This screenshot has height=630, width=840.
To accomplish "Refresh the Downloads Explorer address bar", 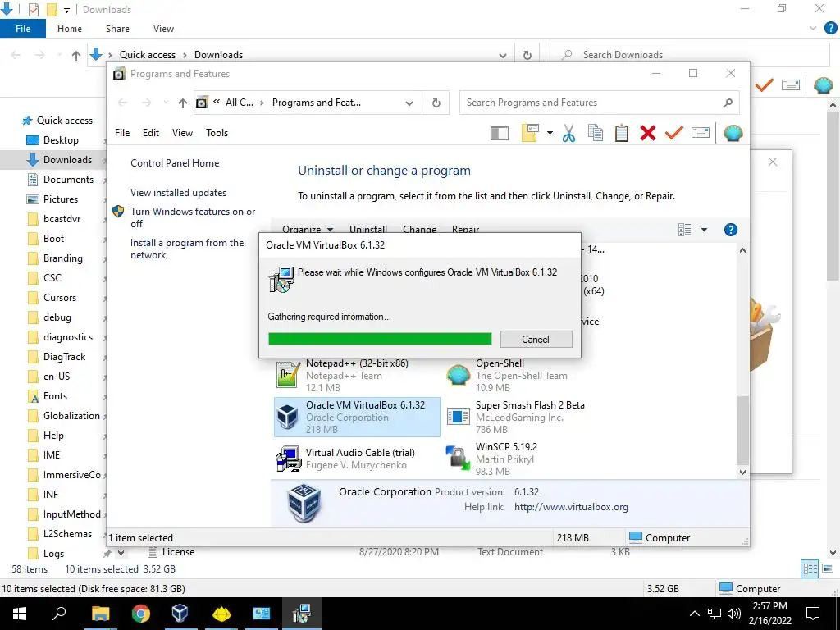I will (527, 55).
